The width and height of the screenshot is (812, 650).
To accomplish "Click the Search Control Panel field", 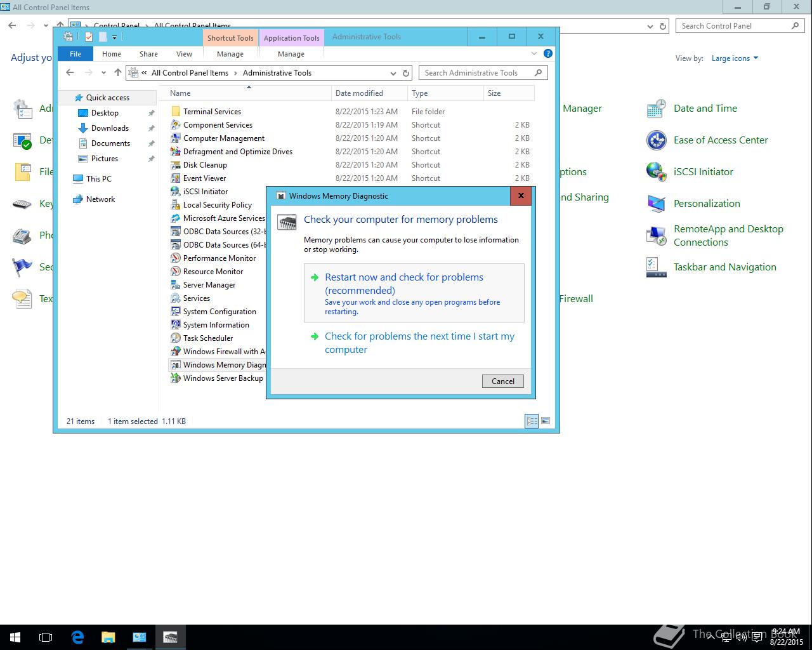I will click(x=740, y=26).
